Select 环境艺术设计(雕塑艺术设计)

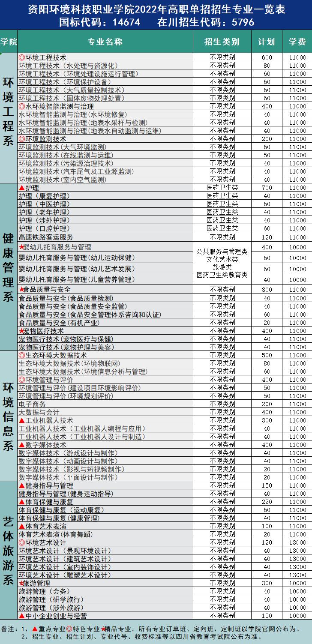105,575
